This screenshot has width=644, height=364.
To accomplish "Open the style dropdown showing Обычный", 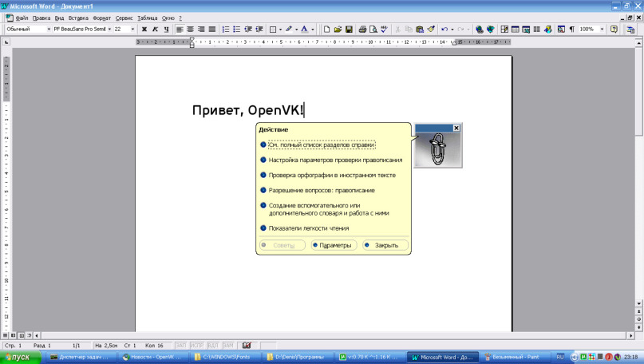I will pyautogui.click(x=49, y=30).
